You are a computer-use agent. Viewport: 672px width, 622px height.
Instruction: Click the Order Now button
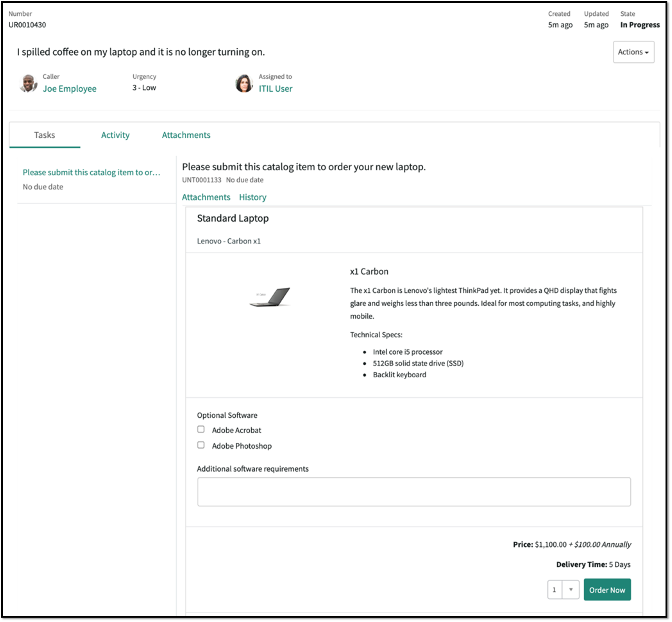[x=607, y=590]
